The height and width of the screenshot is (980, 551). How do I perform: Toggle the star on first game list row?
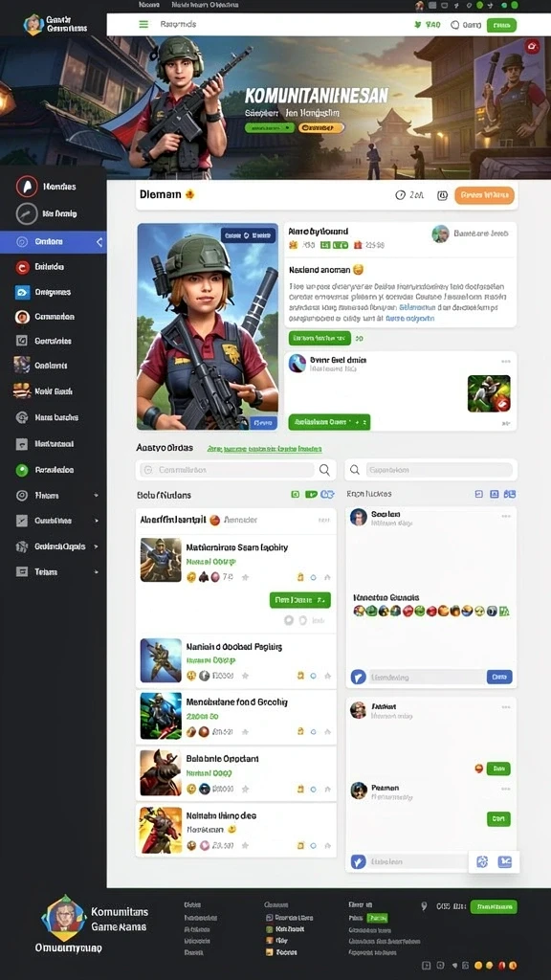pyautogui.click(x=245, y=577)
